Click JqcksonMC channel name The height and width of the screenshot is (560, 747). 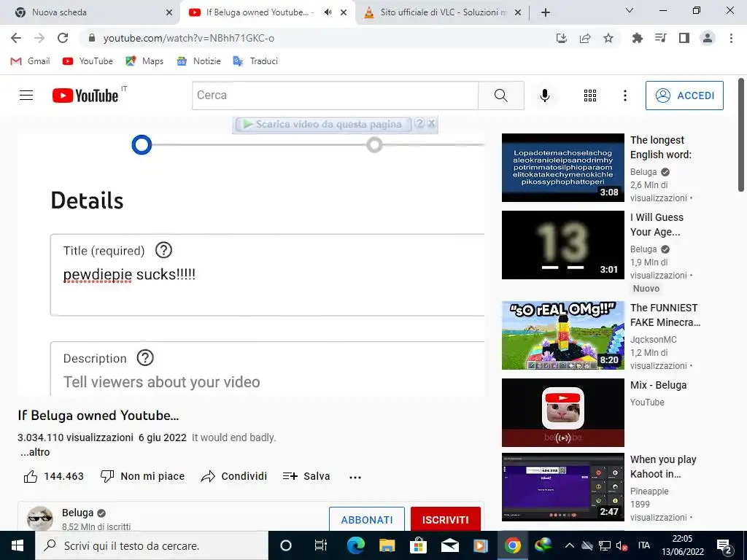653,340
